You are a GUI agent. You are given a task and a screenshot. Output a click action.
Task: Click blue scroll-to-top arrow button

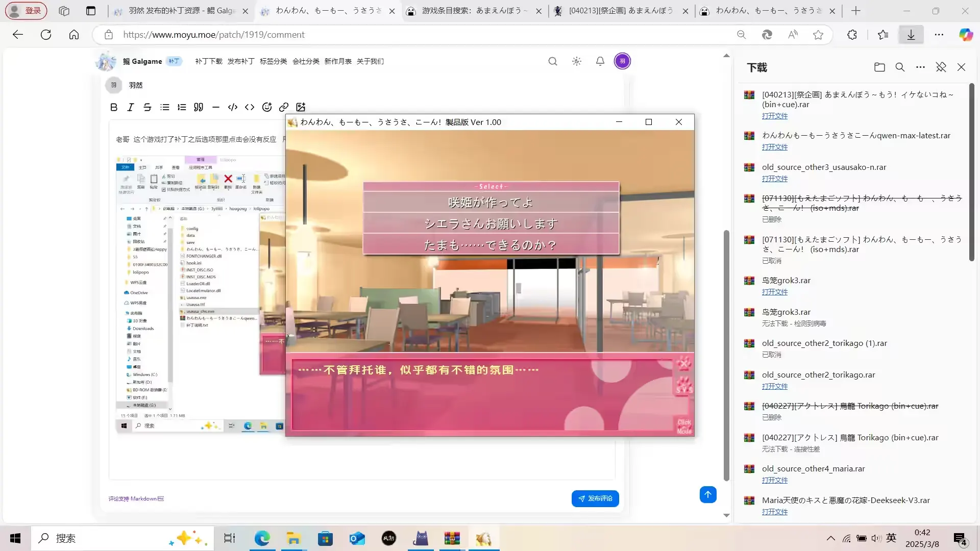708,494
